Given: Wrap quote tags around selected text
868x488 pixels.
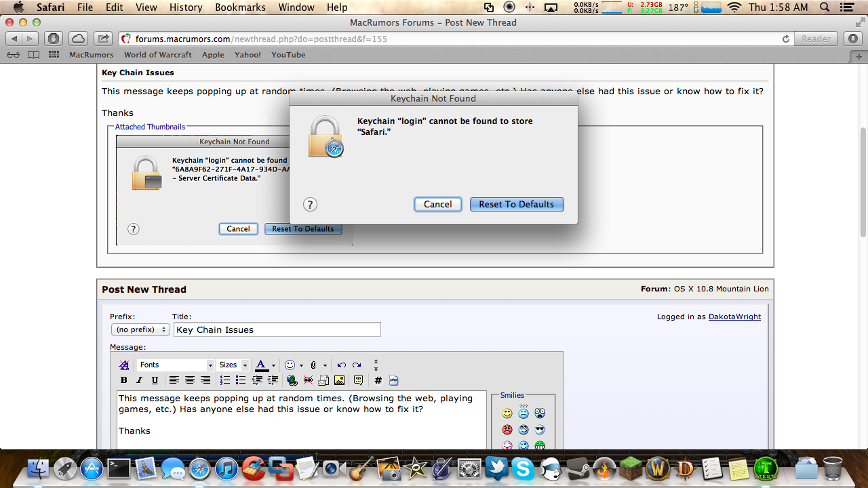Looking at the screenshot, I should (x=359, y=380).
